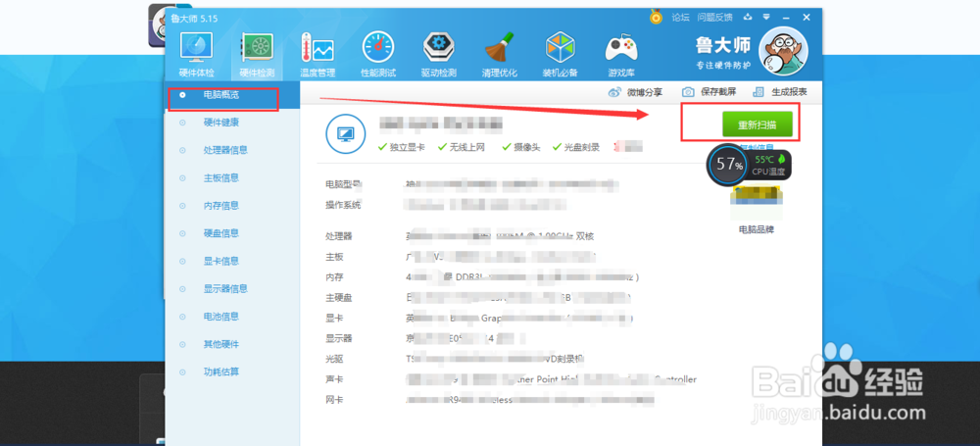
Task: Click the 主硬盘 row label
Action: tap(339, 298)
